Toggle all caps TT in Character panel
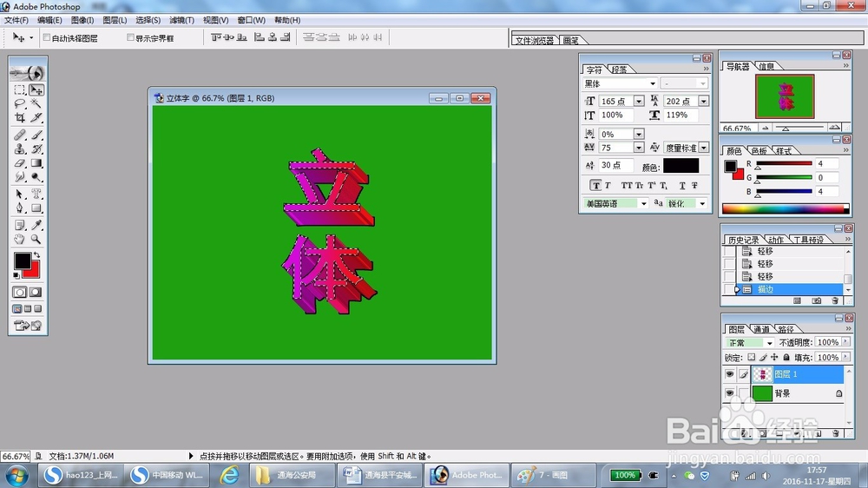The image size is (868, 488). (x=626, y=186)
